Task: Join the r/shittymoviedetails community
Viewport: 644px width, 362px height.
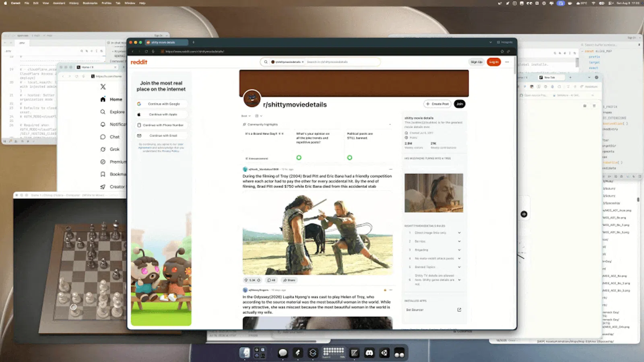Action: [460, 104]
